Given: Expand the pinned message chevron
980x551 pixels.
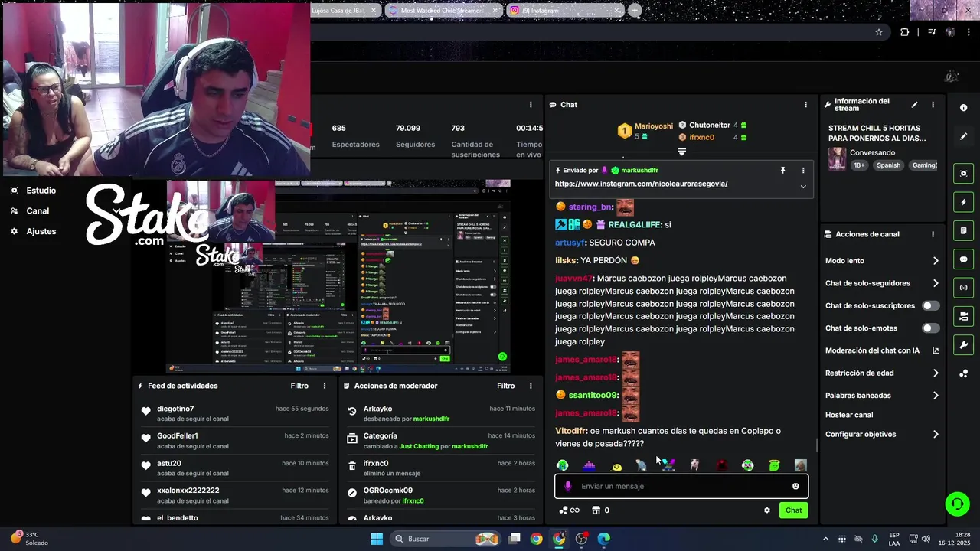Looking at the screenshot, I should click(x=803, y=186).
